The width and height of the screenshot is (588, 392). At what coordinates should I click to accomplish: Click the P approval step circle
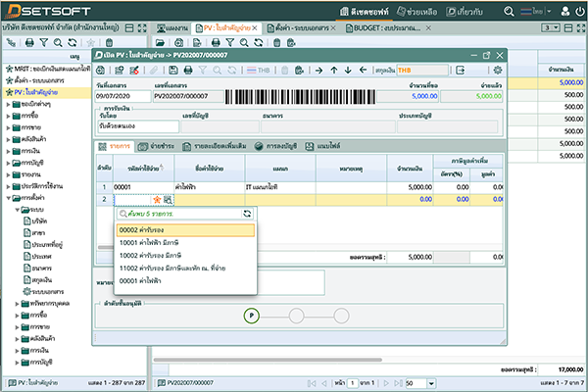pyautogui.click(x=252, y=316)
